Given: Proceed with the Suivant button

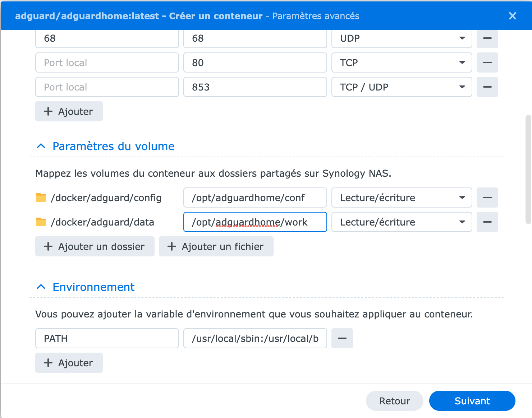Looking at the screenshot, I should (x=472, y=401).
